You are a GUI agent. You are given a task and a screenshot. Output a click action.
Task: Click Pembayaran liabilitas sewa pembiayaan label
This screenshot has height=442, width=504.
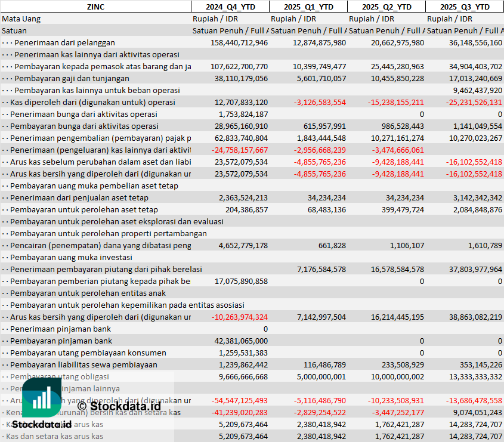(x=84, y=364)
